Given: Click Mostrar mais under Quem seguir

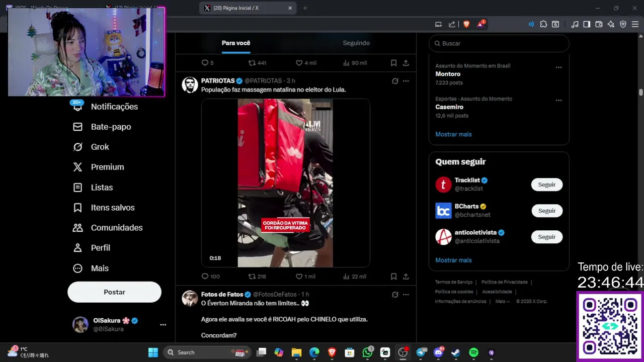Looking at the screenshot, I should [453, 260].
